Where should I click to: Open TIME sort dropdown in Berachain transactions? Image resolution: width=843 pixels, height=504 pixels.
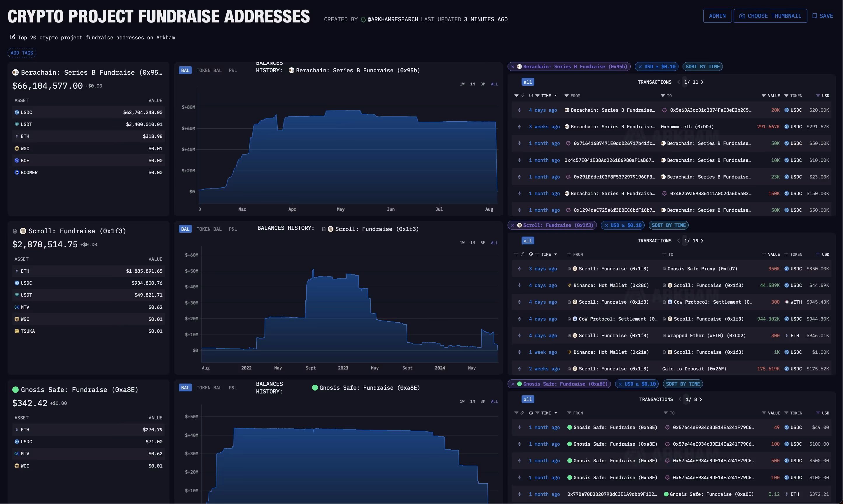point(556,96)
